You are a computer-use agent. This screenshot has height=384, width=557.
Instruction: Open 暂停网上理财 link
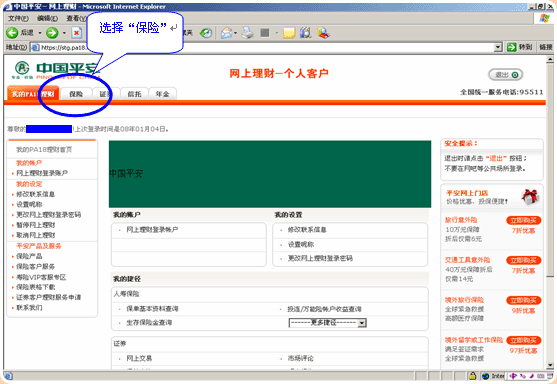coord(36,225)
